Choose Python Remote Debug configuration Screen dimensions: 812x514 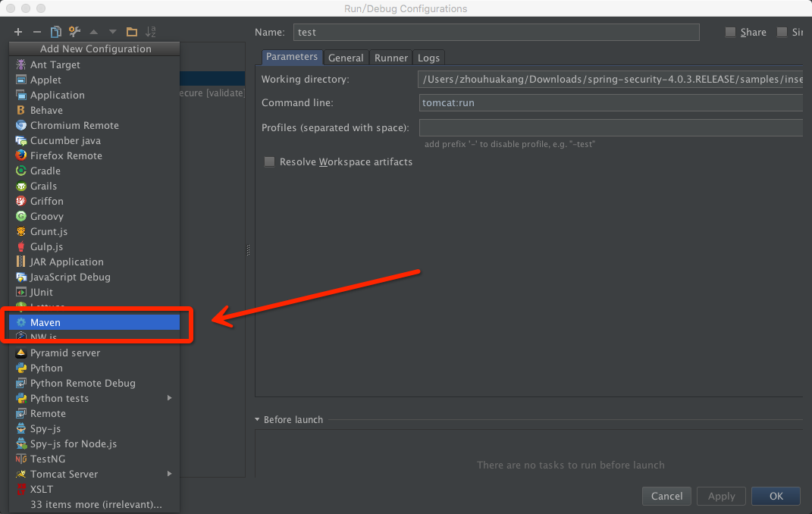click(94, 383)
